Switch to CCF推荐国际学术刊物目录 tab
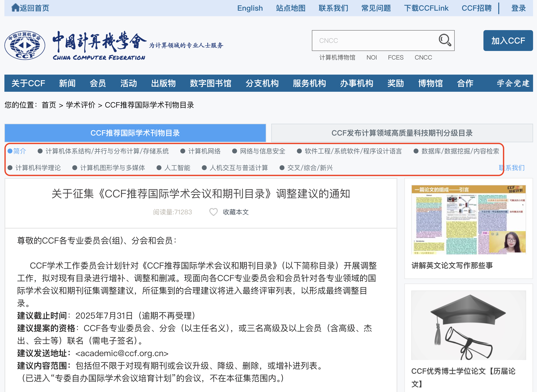The height and width of the screenshot is (392, 537). 135,133
